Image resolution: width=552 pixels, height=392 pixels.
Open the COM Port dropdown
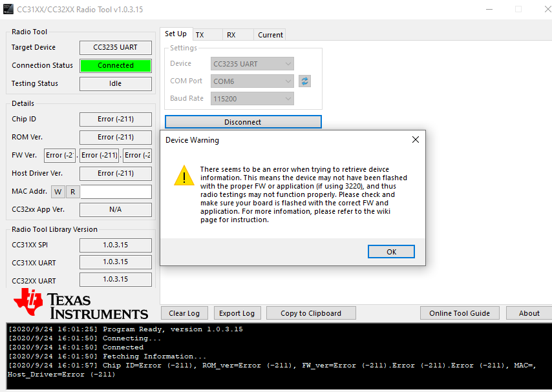pyautogui.click(x=252, y=81)
